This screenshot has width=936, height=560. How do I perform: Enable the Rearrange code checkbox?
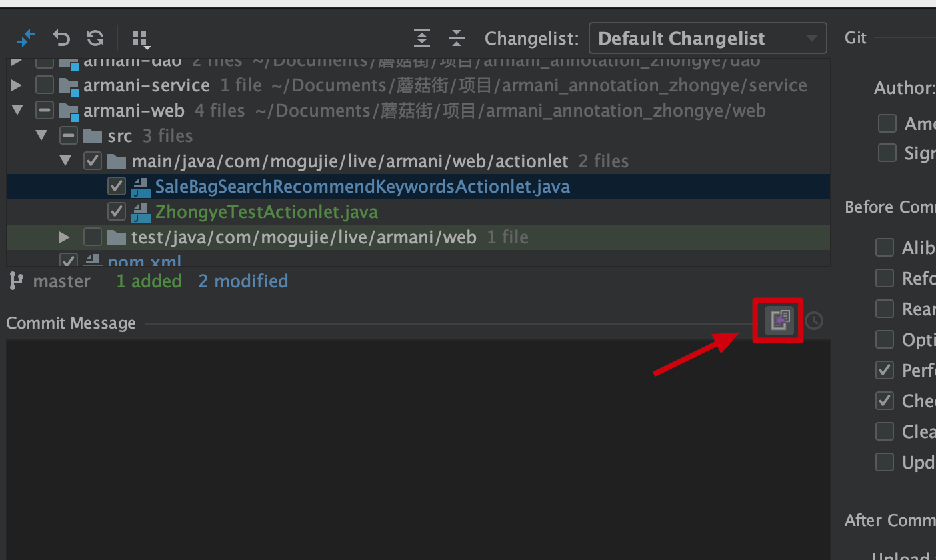tap(884, 309)
